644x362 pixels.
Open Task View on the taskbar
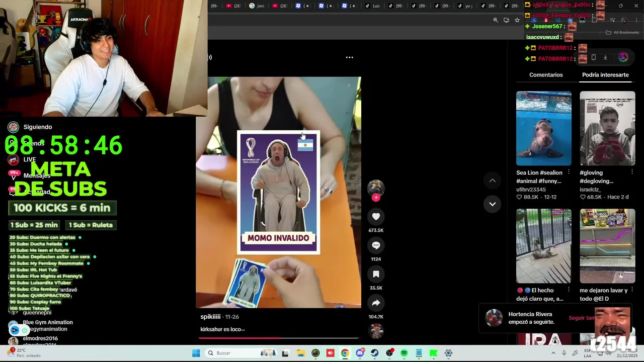point(285,353)
